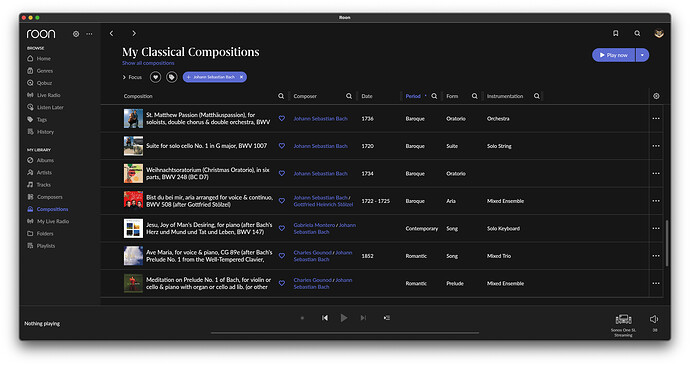Remove Johann Sebastian Bach focus filter
The width and height of the screenshot is (690, 366).
pos(241,77)
